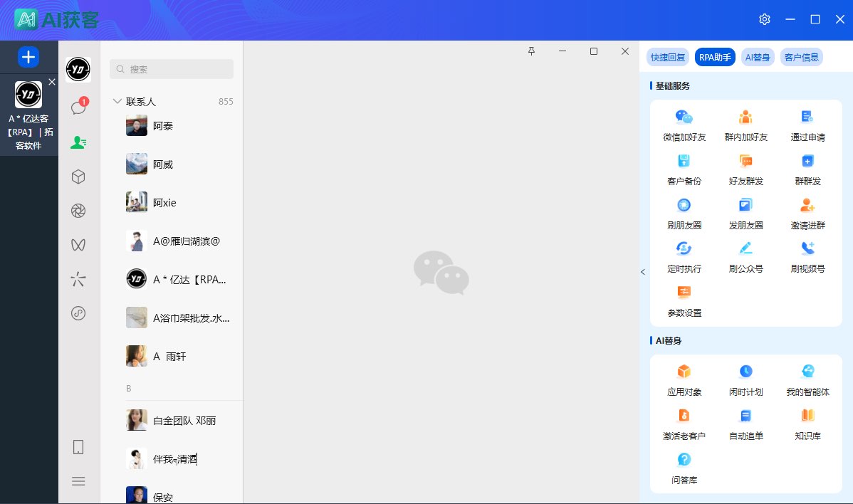Image resolution: width=853 pixels, height=504 pixels.
Task: Open the hamburger menu at bottom
Action: point(78,481)
